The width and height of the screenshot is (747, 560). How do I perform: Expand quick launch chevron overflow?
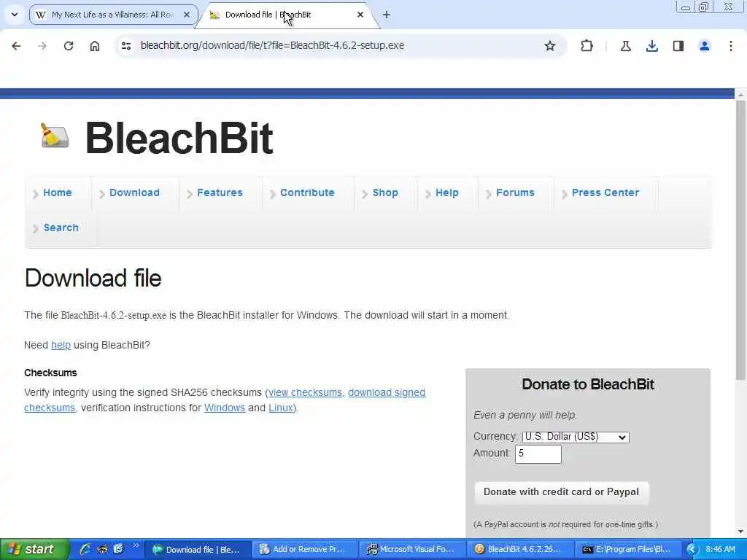pyautogui.click(x=136, y=545)
